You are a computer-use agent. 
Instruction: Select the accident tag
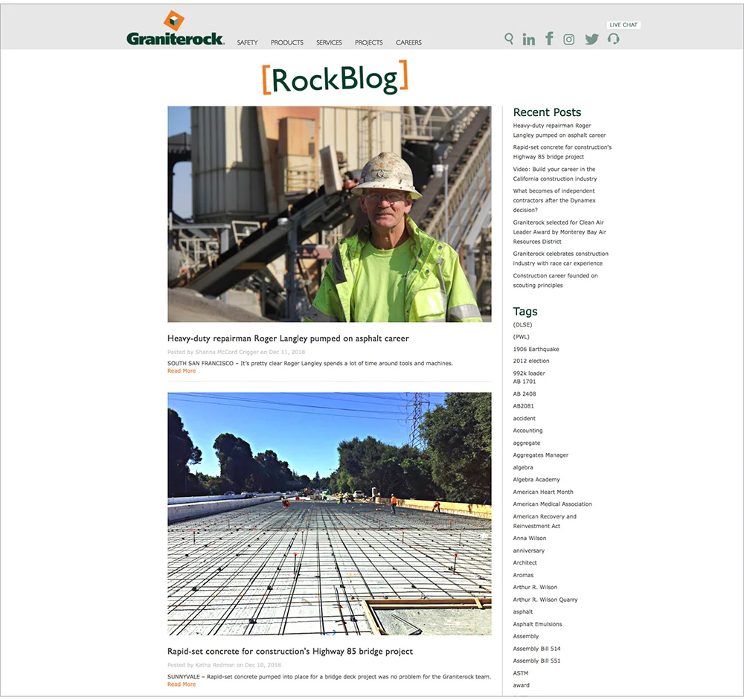click(x=524, y=419)
